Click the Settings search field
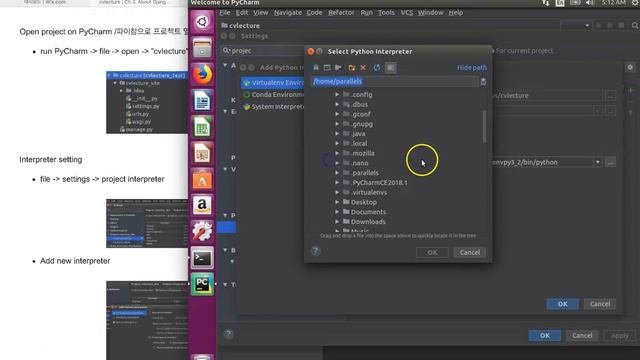Screen dimensions: 640x360 pyautogui.click(x=263, y=51)
